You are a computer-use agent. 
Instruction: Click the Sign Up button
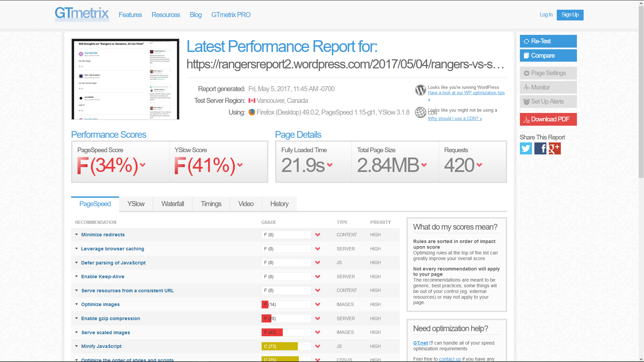pos(570,15)
